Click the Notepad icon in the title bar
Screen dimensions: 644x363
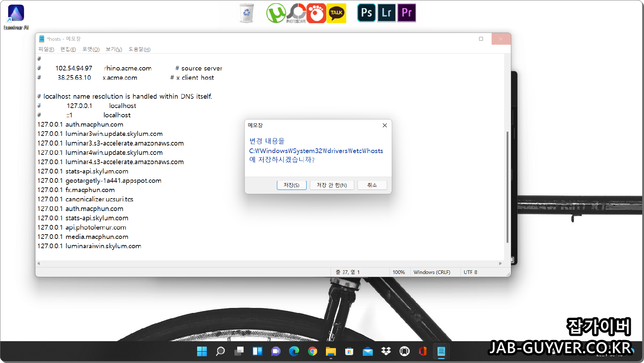click(x=42, y=39)
